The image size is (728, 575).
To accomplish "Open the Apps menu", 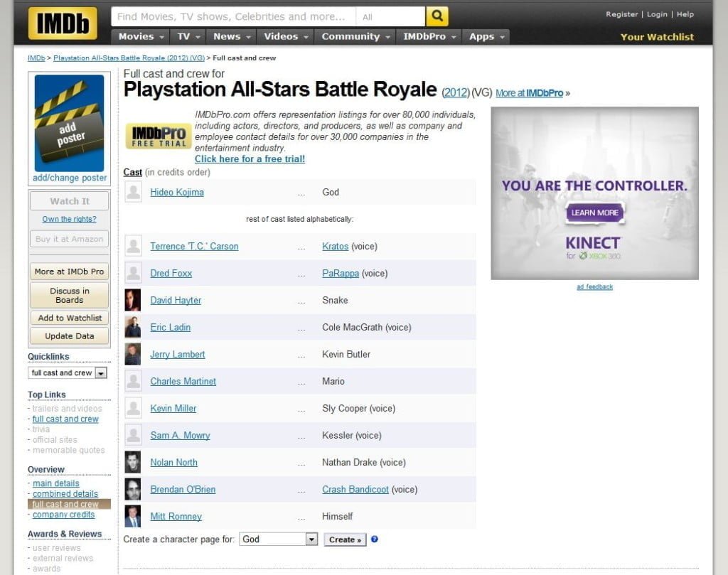I will 486,37.
